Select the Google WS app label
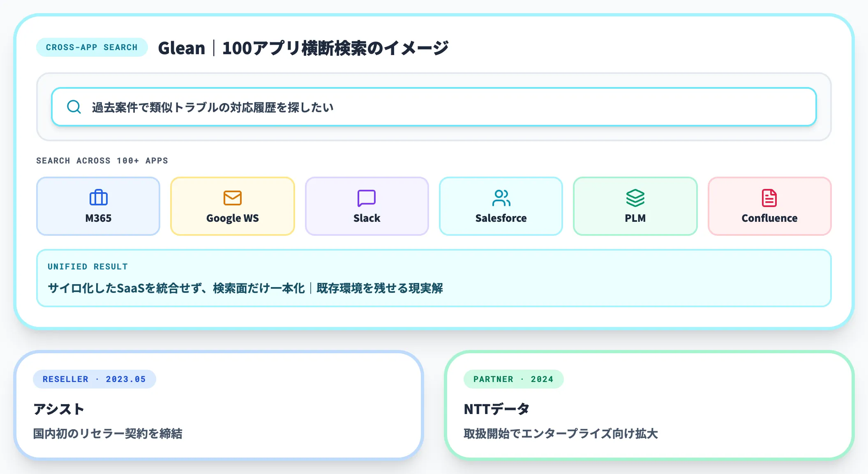The width and height of the screenshot is (868, 474). pyautogui.click(x=233, y=218)
